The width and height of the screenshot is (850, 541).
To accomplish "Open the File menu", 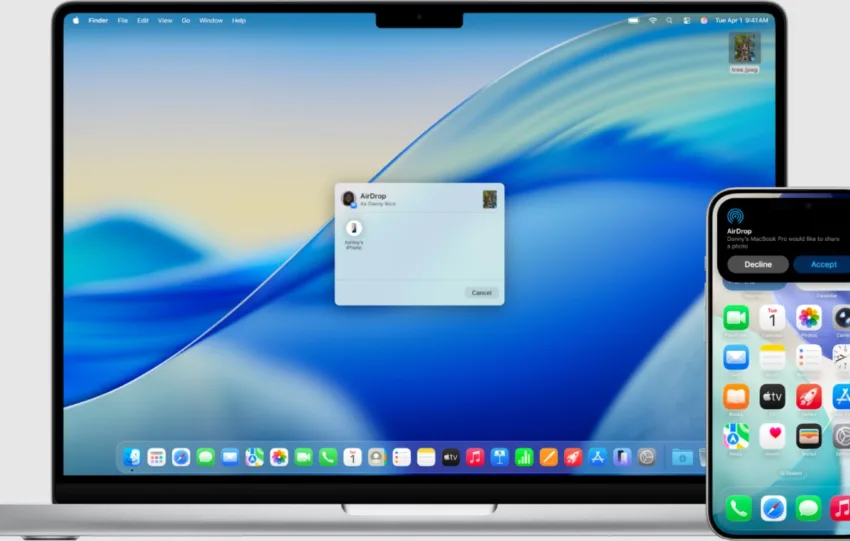I will [x=123, y=20].
